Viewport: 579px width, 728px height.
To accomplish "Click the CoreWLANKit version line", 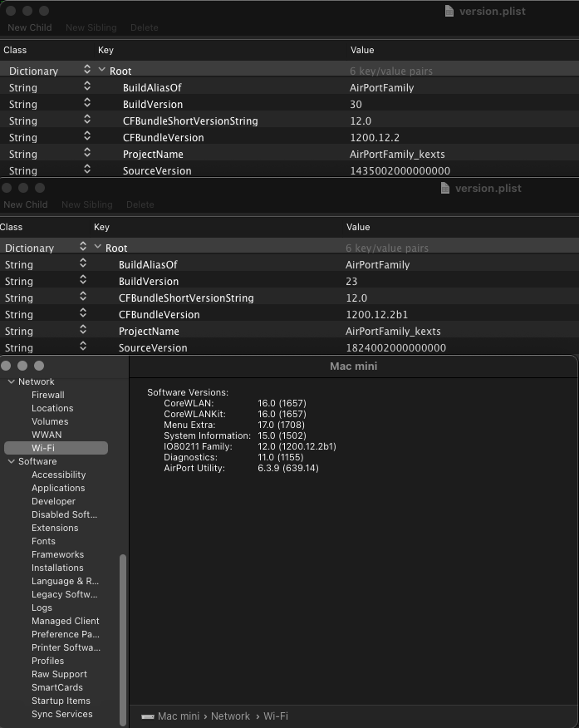I will pos(235,414).
